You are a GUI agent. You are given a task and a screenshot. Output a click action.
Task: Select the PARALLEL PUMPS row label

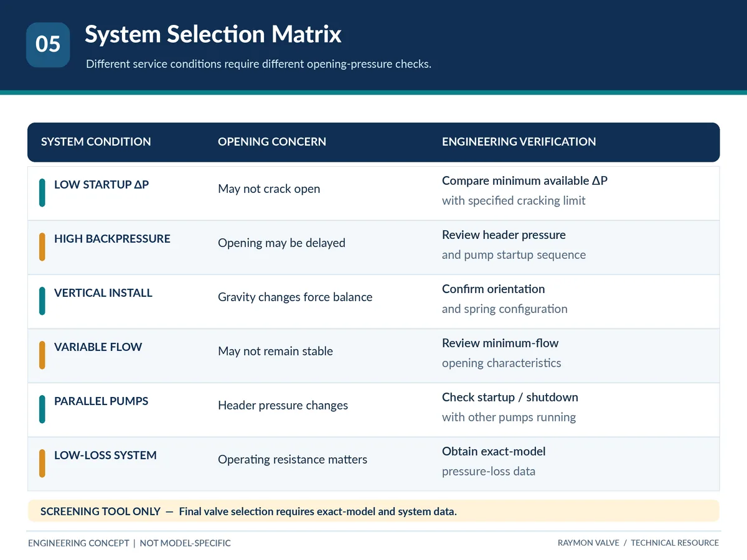(101, 401)
